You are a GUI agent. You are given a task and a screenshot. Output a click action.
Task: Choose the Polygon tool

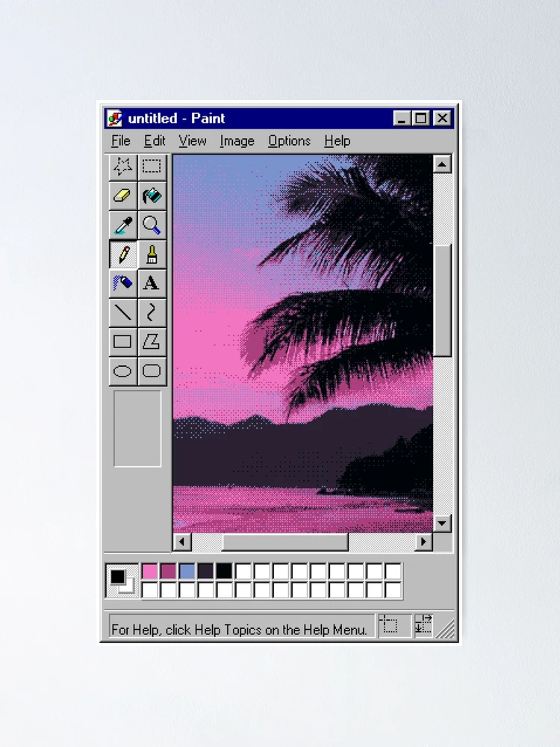pyautogui.click(x=152, y=342)
